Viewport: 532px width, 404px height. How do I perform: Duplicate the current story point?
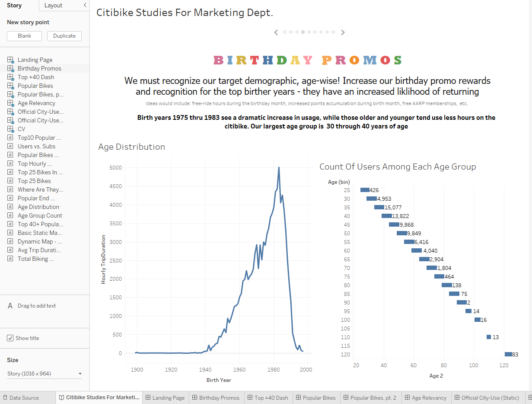(x=64, y=36)
